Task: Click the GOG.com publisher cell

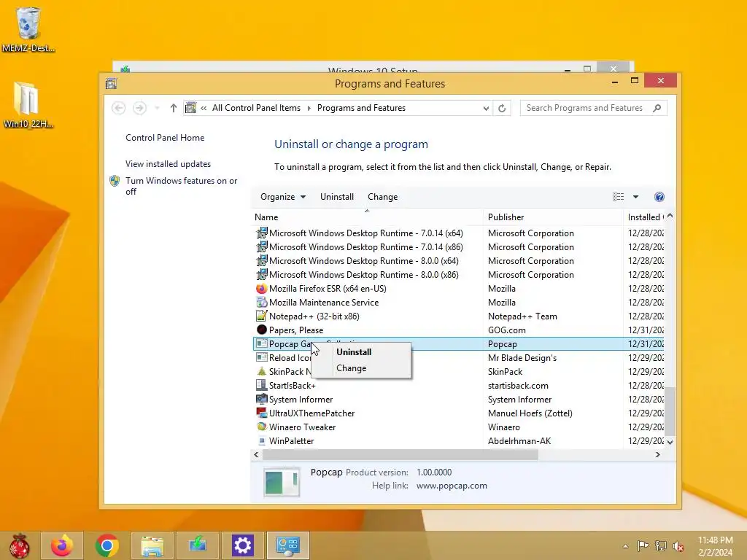Action: coord(506,330)
